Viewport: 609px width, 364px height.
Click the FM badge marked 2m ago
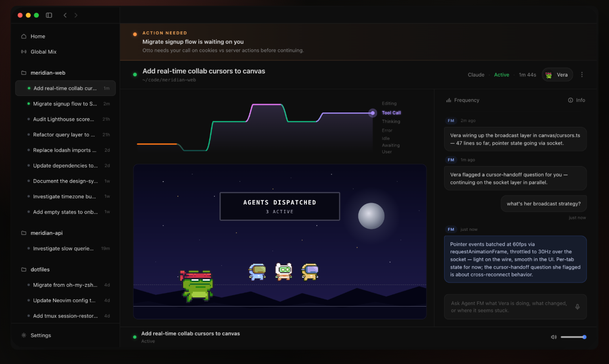(451, 121)
